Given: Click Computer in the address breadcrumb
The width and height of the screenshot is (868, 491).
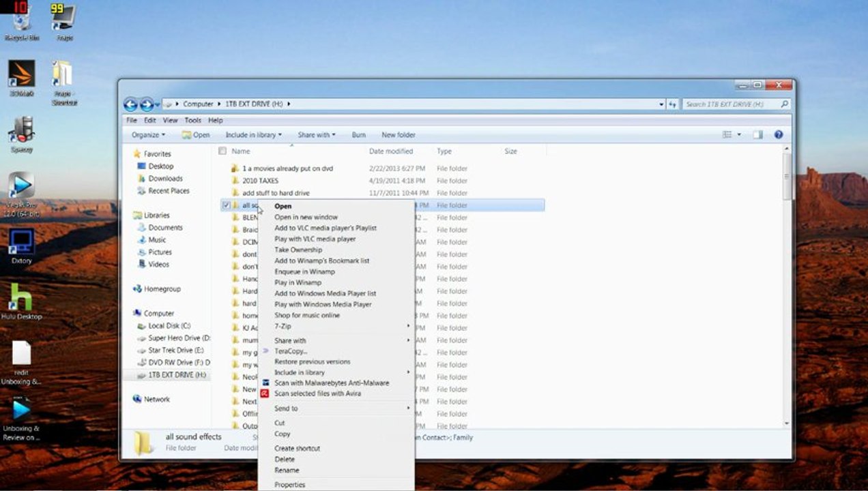Looking at the screenshot, I should (198, 104).
